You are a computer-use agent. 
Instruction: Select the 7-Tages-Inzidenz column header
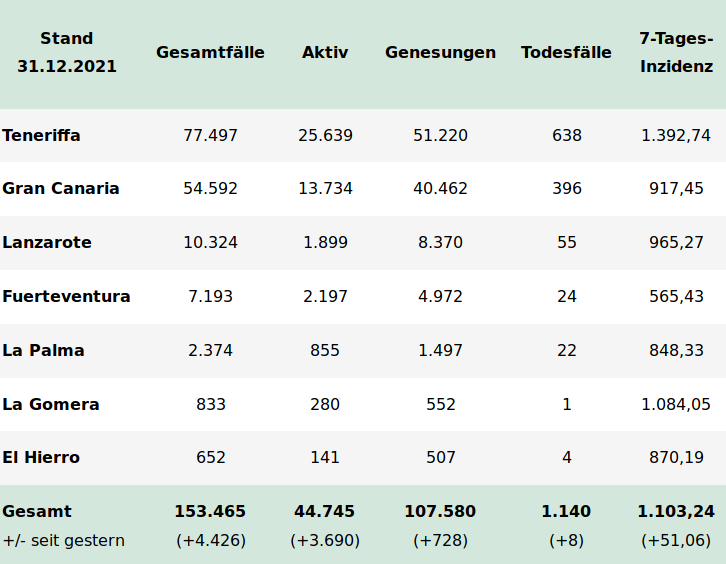point(676,53)
